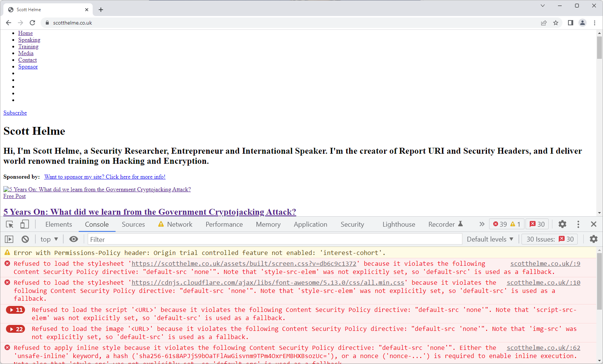
Task: Open the Subscribe link
Action: pos(15,112)
